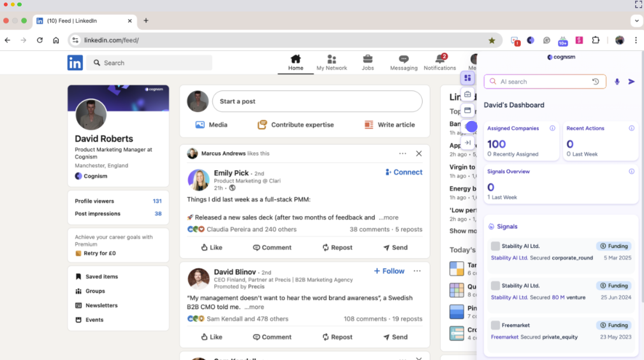Repost David Blinov's post

[x=337, y=337]
